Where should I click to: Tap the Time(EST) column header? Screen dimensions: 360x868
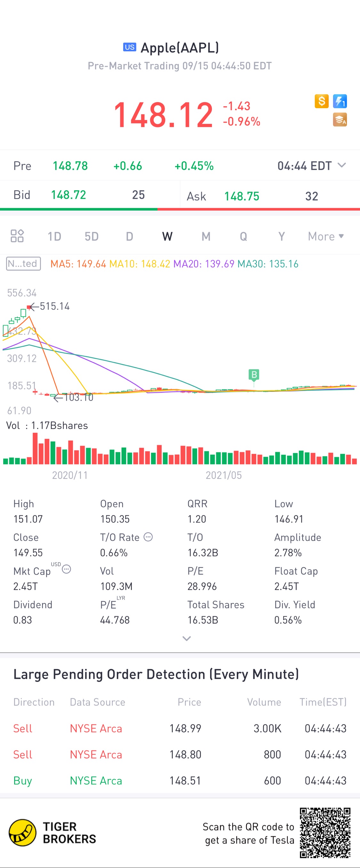[x=323, y=702]
